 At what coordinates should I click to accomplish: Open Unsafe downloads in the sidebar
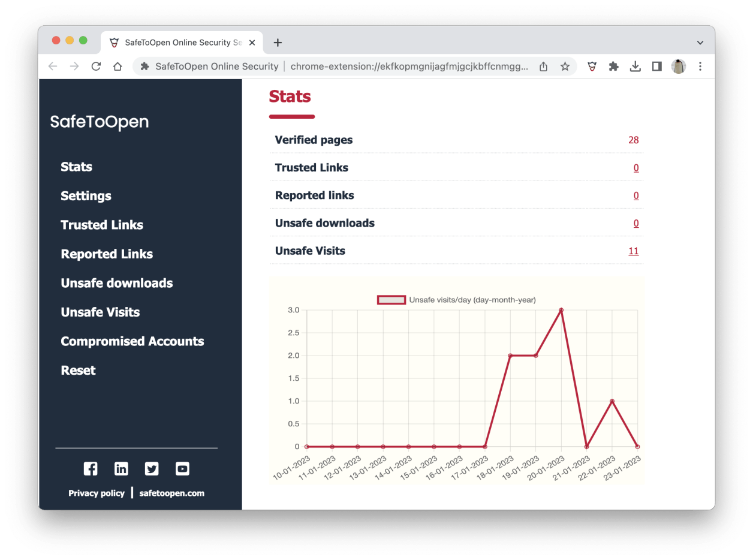coord(117,283)
